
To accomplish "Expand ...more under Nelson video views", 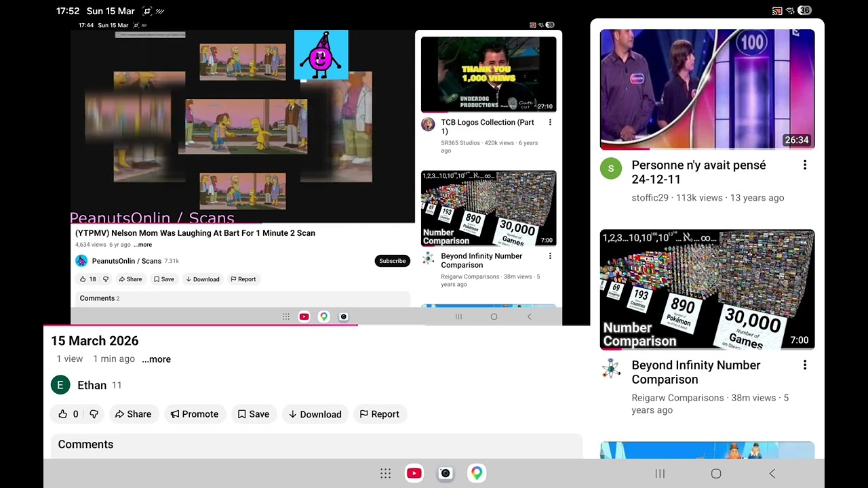I will [x=142, y=245].
